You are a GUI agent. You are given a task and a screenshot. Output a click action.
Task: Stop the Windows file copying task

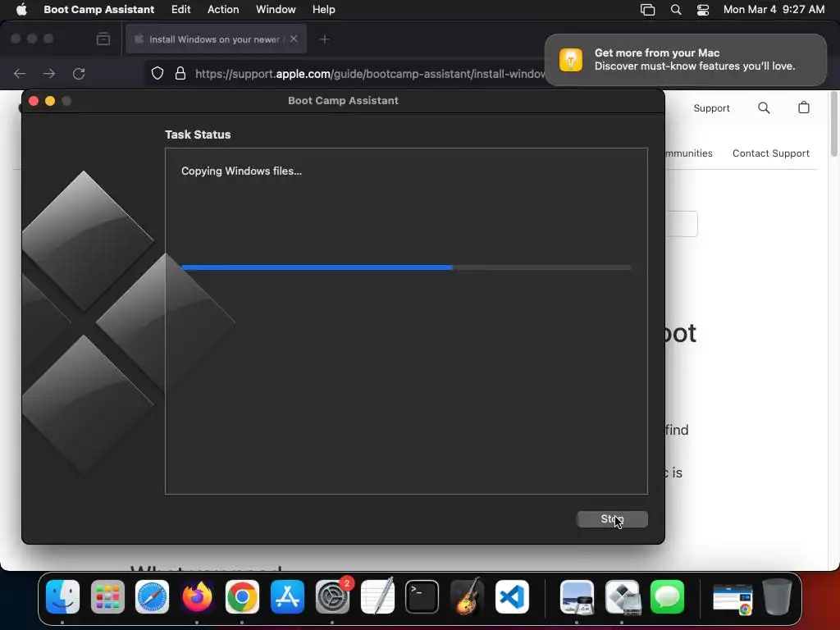pyautogui.click(x=612, y=518)
